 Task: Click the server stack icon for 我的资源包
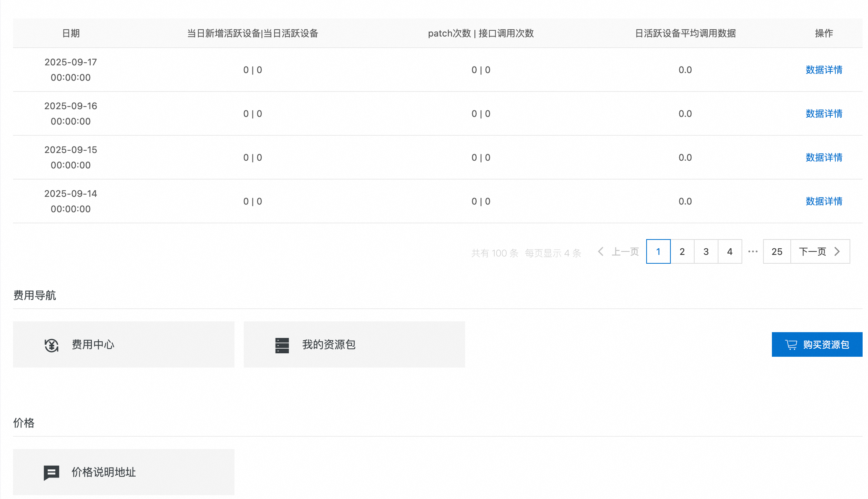pyautogui.click(x=282, y=345)
